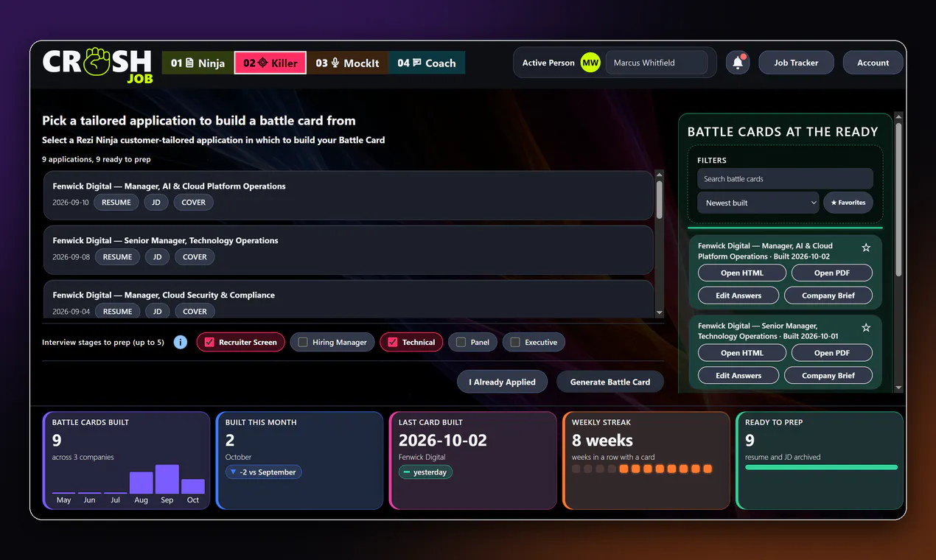Open the Account menu
Image resolution: width=936 pixels, height=560 pixels.
pos(873,63)
